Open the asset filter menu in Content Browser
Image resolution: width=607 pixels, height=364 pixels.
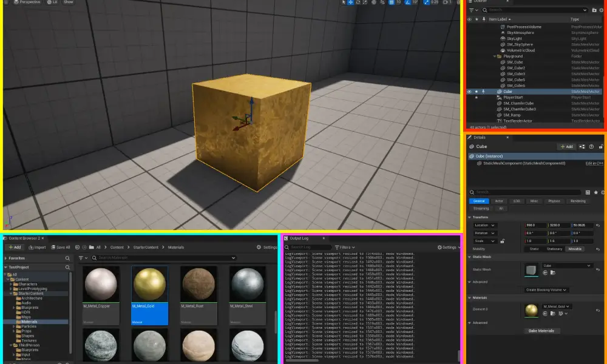coord(83,258)
